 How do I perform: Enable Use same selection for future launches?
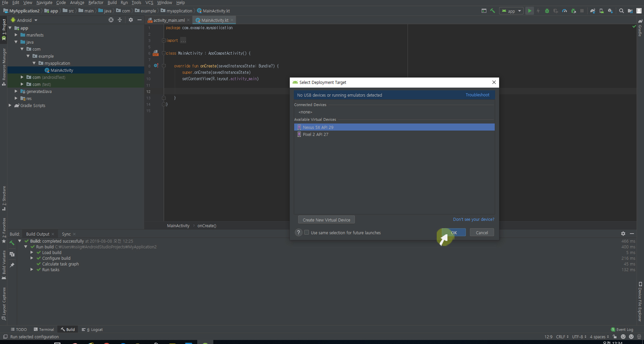tap(307, 233)
